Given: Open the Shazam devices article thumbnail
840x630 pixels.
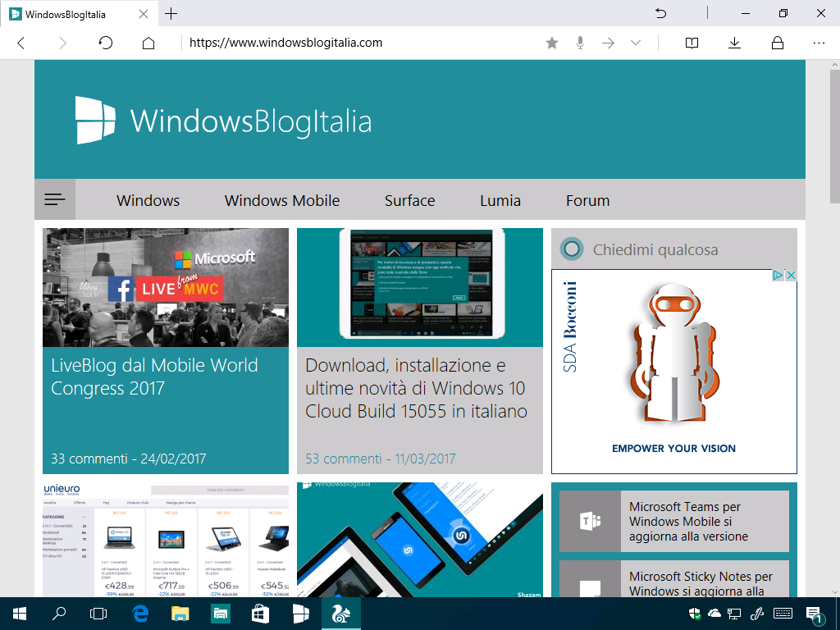Looking at the screenshot, I should tap(420, 540).
